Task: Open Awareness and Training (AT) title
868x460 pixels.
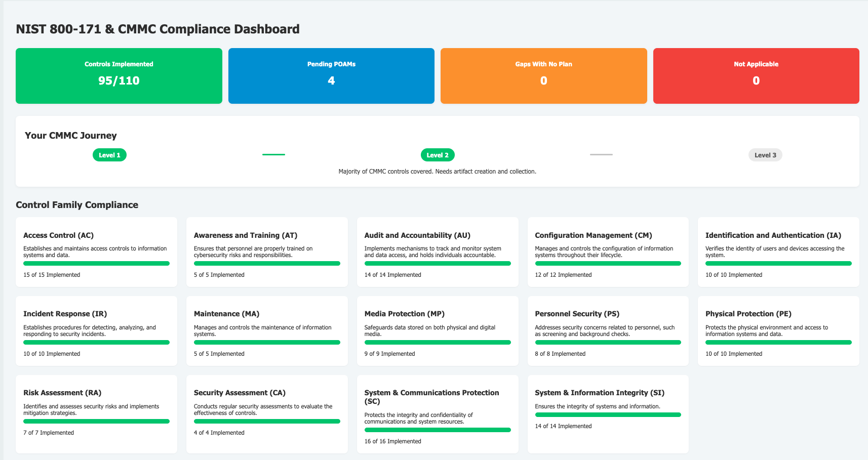Action: point(246,235)
